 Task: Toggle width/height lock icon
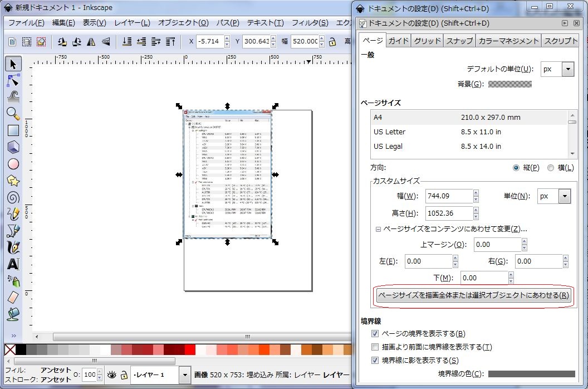332,41
